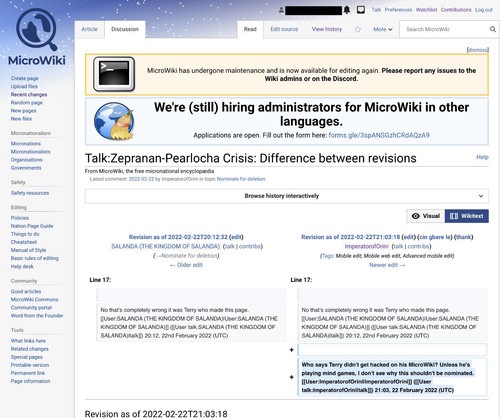Viewport: 500px width, 418px height.
Task: Open Preferences link
Action: 398,10
